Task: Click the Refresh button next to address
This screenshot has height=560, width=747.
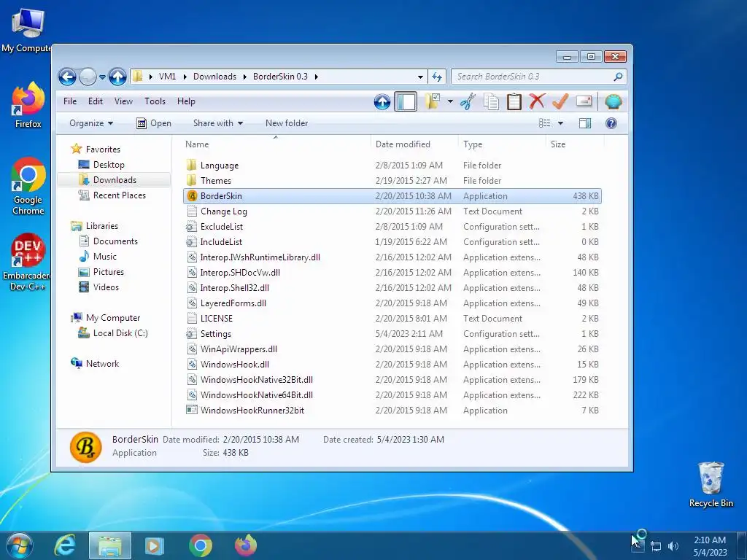Action: pyautogui.click(x=437, y=77)
